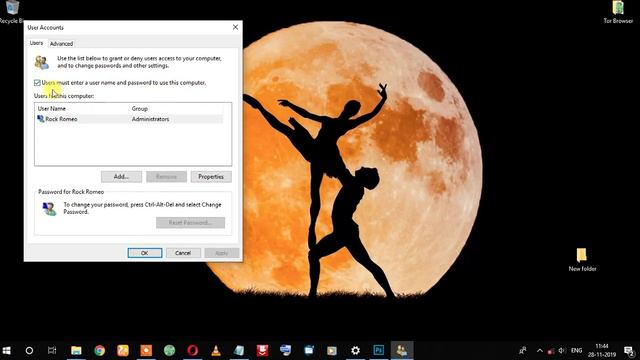Click OK in User Accounts dialog

pyautogui.click(x=145, y=253)
